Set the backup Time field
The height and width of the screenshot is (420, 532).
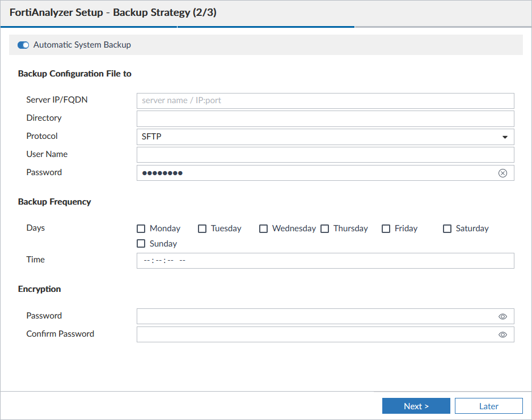[325, 261]
